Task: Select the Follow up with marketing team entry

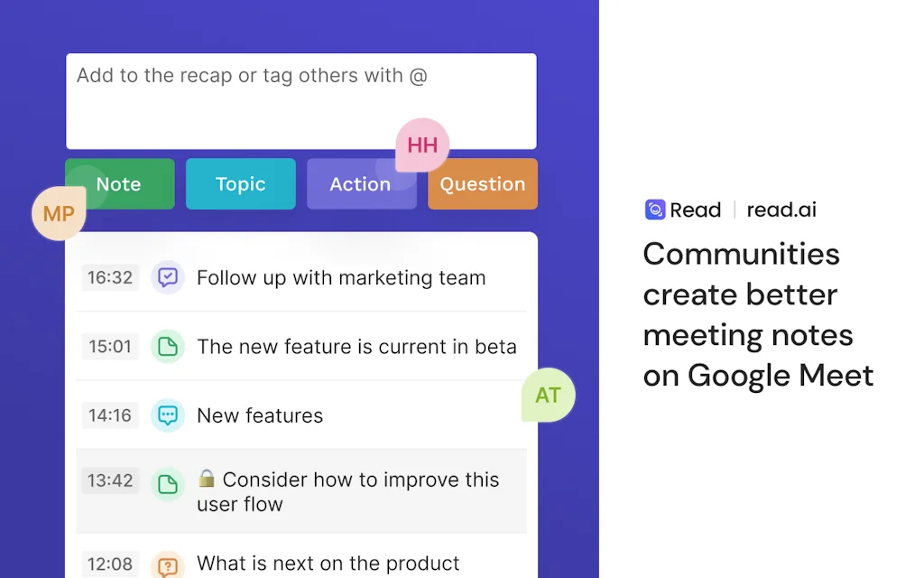Action: [x=341, y=278]
